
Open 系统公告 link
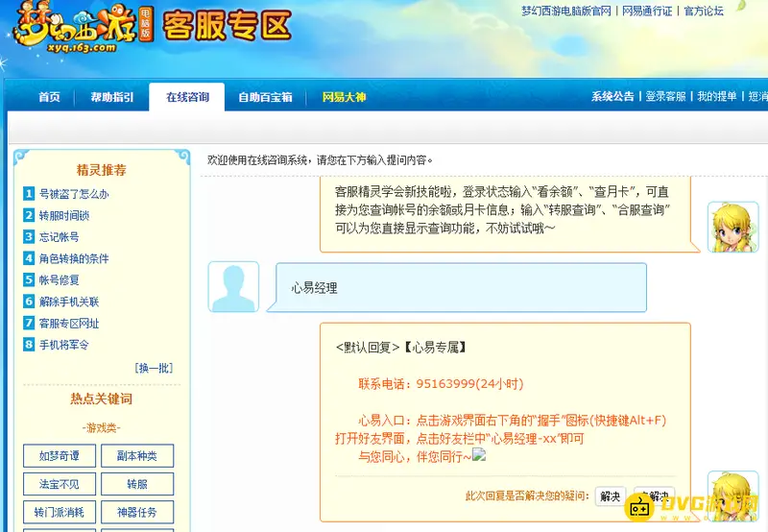(x=612, y=96)
